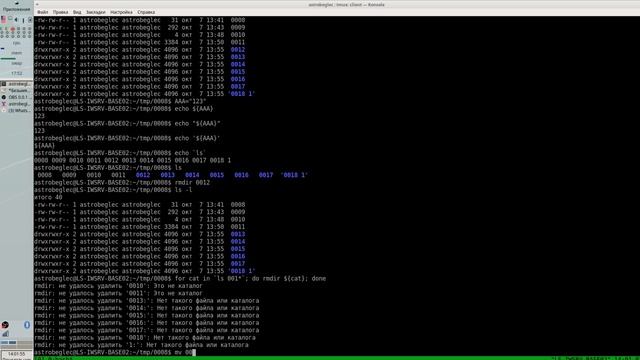Open the Приложения applications menu

[16, 9]
